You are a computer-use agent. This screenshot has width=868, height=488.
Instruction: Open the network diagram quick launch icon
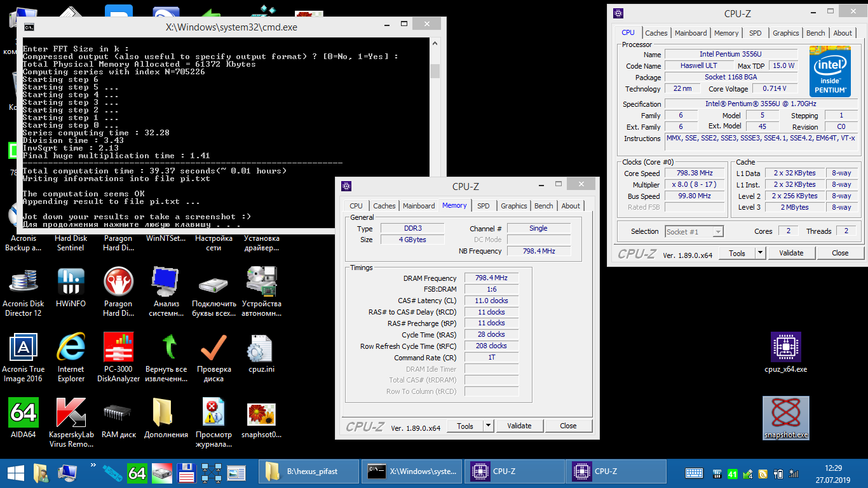(211, 473)
